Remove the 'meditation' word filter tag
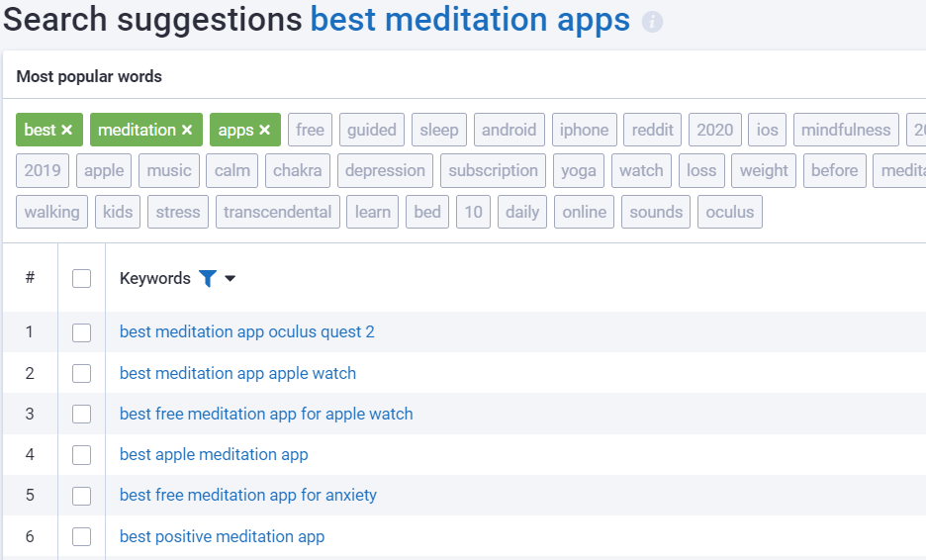 [186, 130]
